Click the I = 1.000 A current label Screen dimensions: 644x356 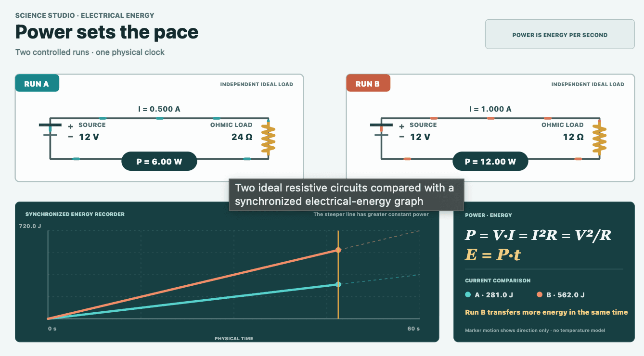(x=490, y=109)
